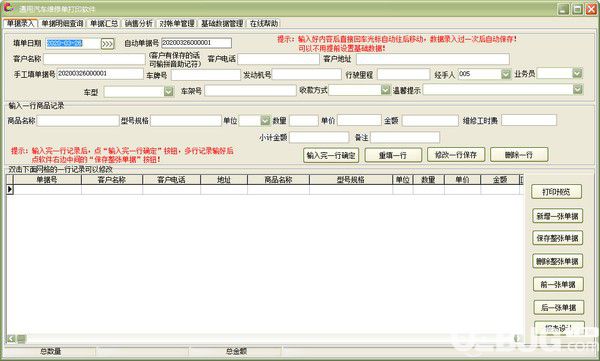Expand the 业务员 dropdown arrow
This screenshot has width=600, height=361.
pyautogui.click(x=577, y=73)
